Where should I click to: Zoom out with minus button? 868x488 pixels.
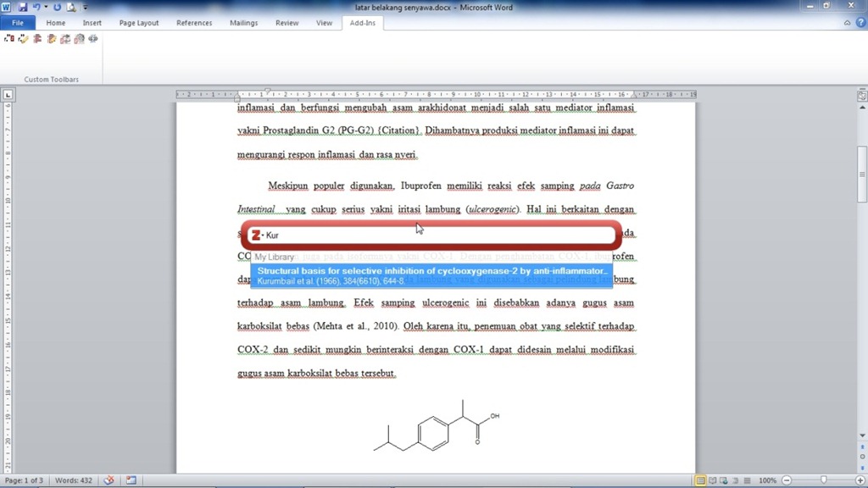pos(787,480)
